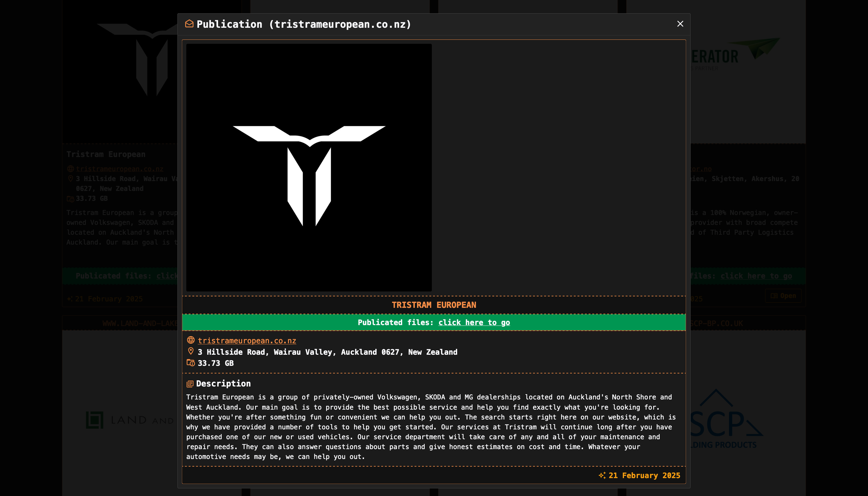Click the Description section icon
This screenshot has width=868, height=496.
point(190,384)
